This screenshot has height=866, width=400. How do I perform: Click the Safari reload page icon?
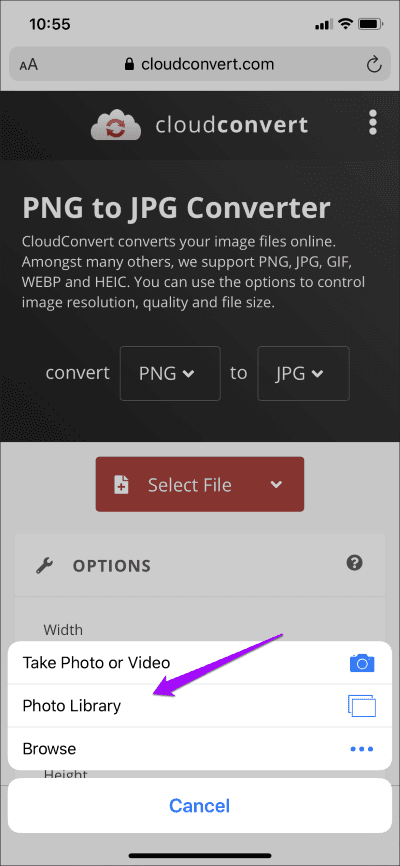tap(374, 65)
